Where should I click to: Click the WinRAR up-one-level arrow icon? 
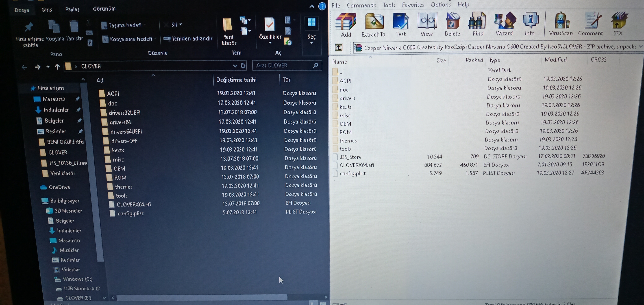tap(339, 48)
